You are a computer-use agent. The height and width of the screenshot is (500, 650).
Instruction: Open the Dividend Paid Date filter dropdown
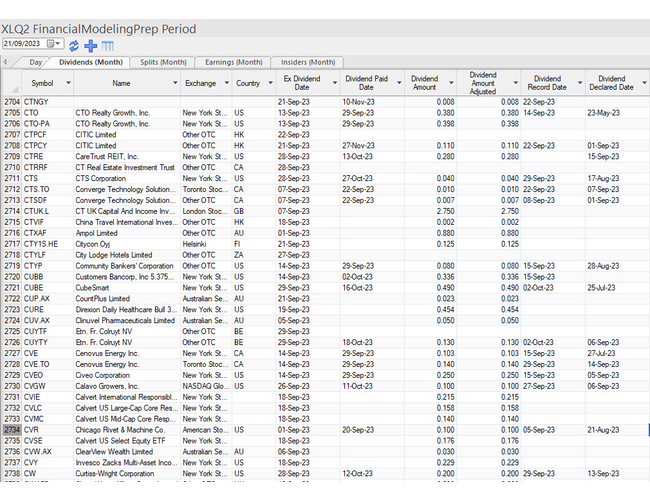(x=399, y=83)
